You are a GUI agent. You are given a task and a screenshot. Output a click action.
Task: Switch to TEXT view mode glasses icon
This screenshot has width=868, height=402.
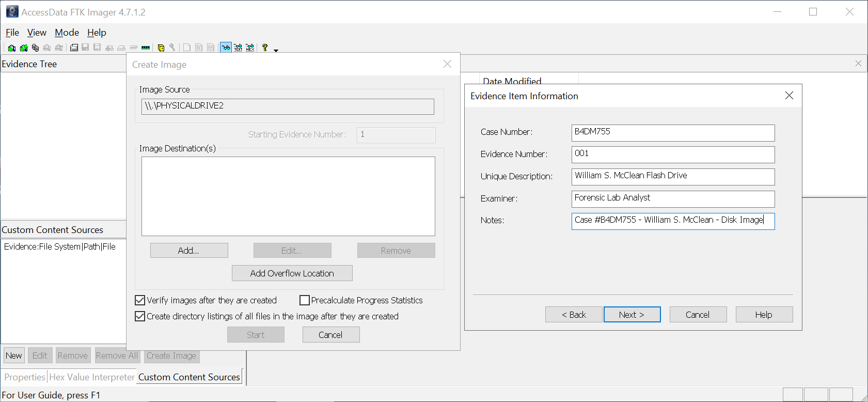(x=238, y=48)
